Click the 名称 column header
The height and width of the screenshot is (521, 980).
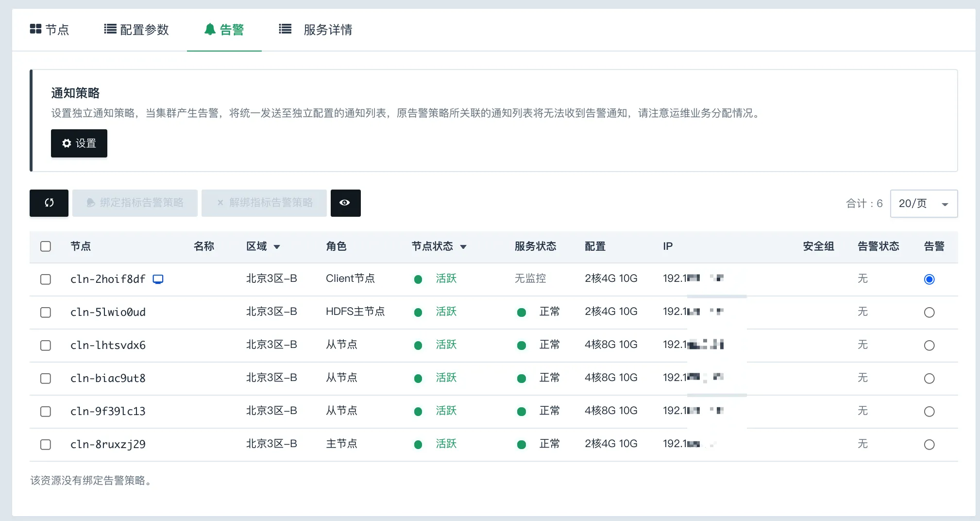(x=204, y=246)
